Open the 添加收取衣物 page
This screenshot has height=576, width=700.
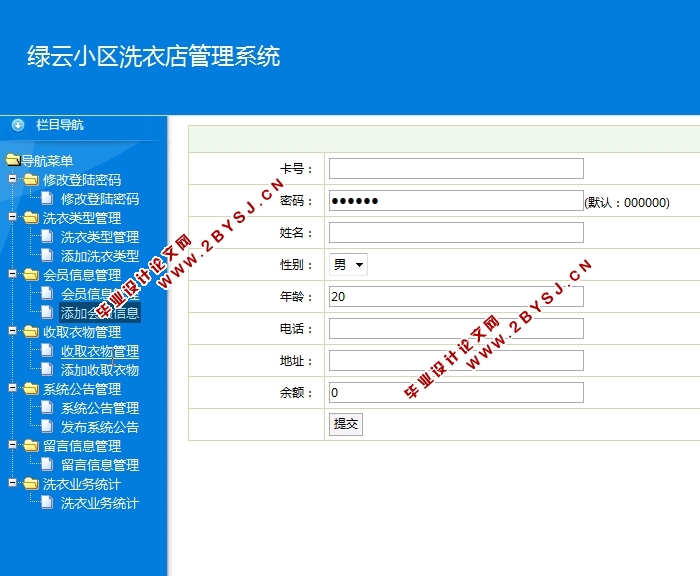coord(100,370)
